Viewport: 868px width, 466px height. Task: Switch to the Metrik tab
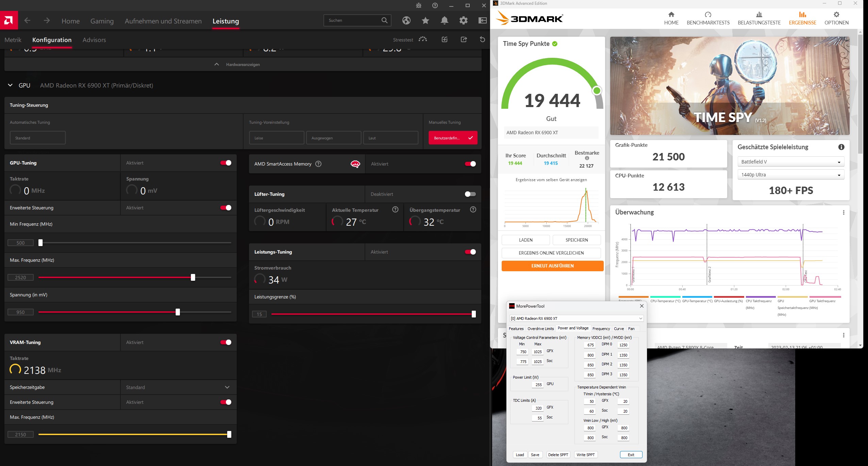(x=13, y=40)
